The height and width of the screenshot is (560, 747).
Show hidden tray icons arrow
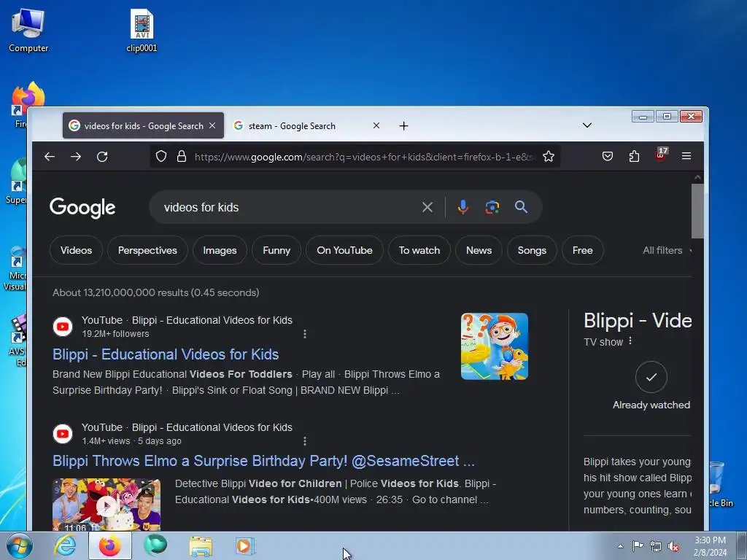[620, 546]
